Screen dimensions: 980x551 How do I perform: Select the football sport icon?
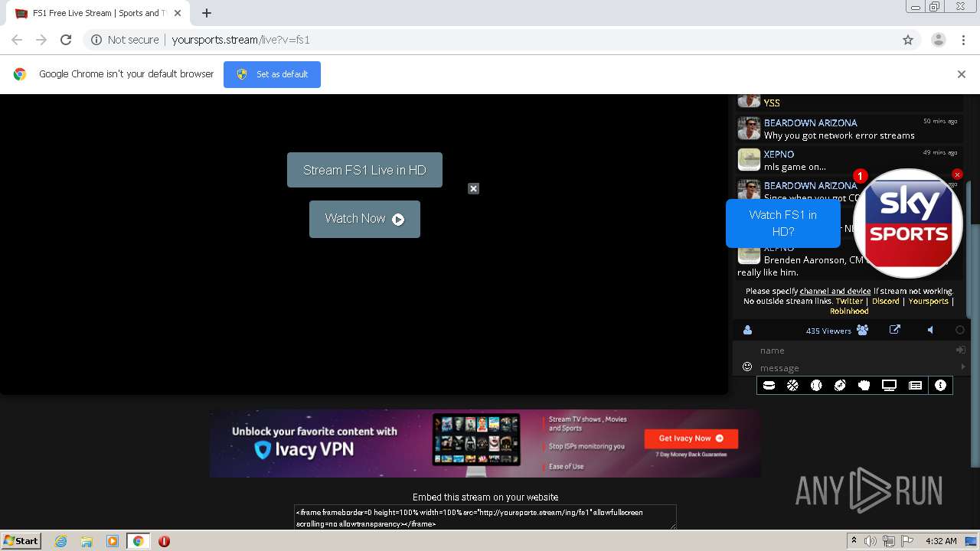840,386
